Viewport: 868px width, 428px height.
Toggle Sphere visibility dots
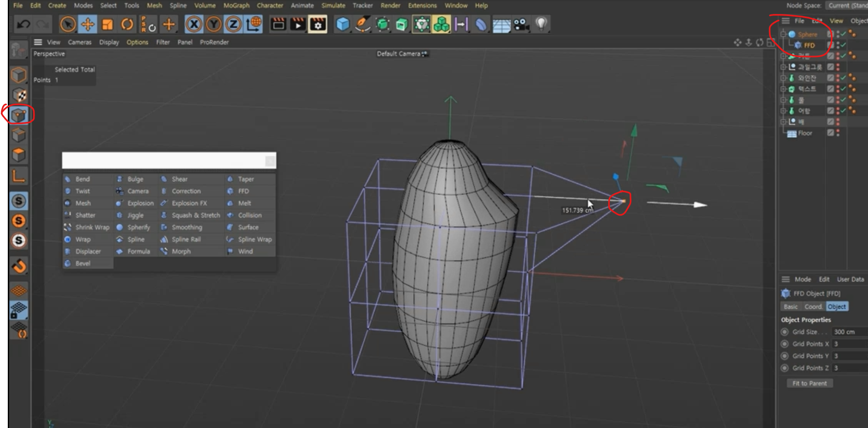(x=838, y=34)
